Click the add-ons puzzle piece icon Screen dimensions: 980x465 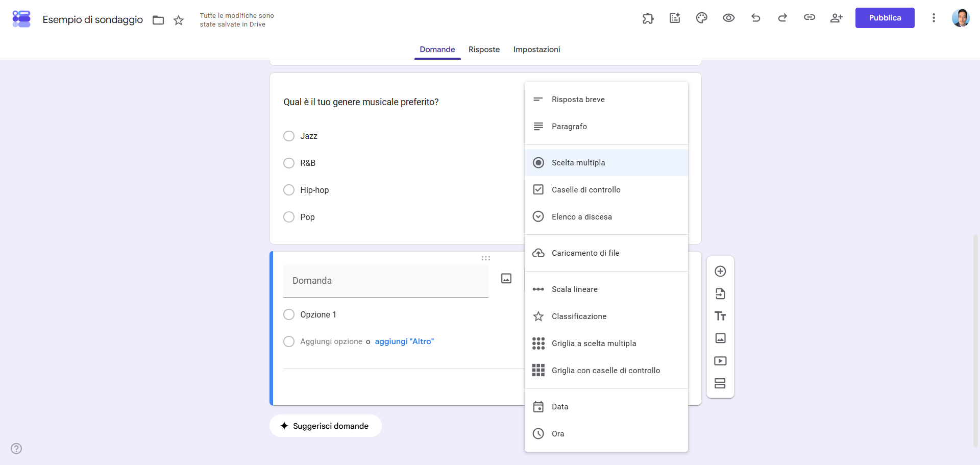pyautogui.click(x=648, y=18)
